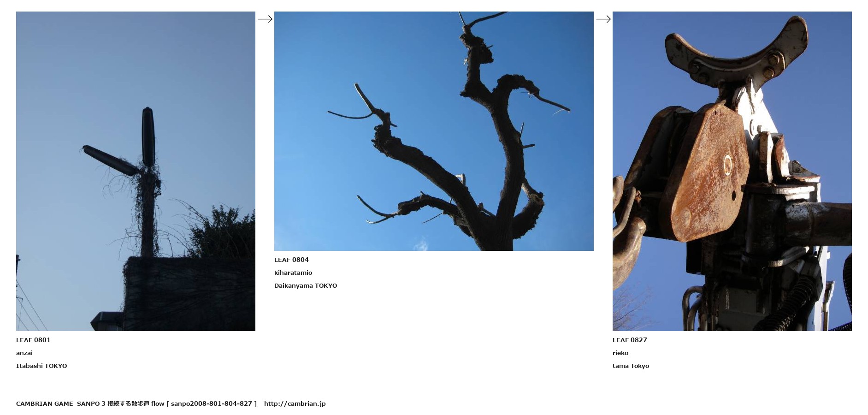Click the tama Tokyo location label
This screenshot has width=868, height=415.
click(631, 366)
